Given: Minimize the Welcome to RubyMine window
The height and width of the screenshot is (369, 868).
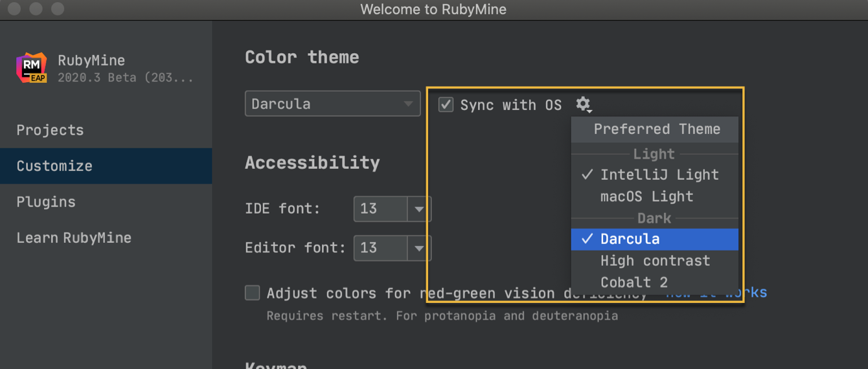Looking at the screenshot, I should point(36,9).
